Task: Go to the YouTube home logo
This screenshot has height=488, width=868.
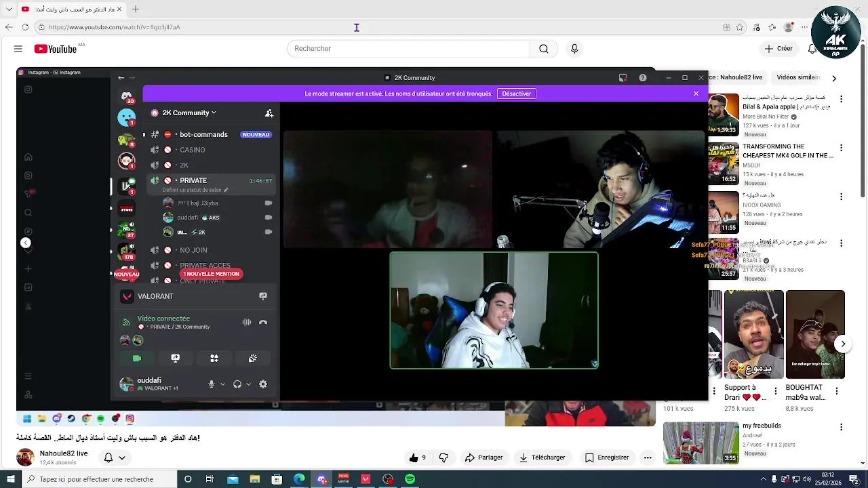Action: pyautogui.click(x=56, y=49)
